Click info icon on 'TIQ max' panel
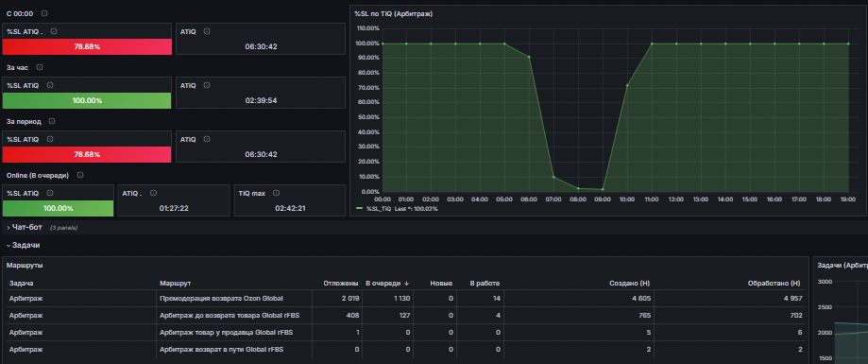The height and width of the screenshot is (364, 868). coord(276,194)
